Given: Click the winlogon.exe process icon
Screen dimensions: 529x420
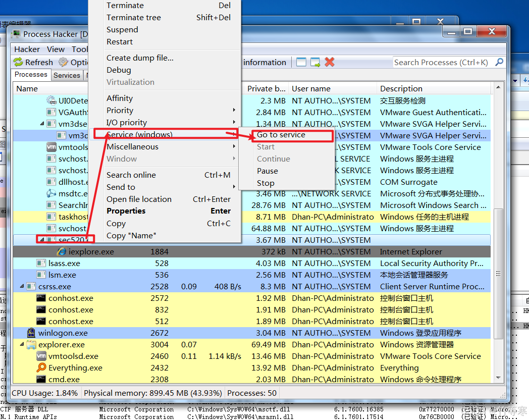Looking at the screenshot, I should [31, 333].
